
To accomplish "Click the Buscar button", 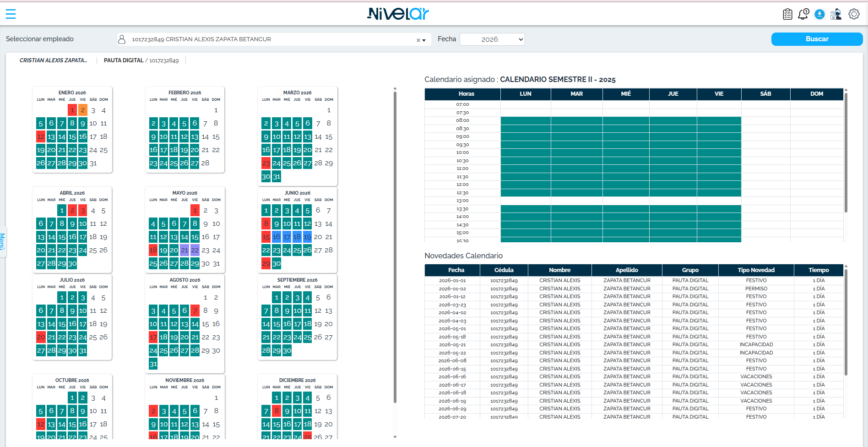I will point(817,39).
